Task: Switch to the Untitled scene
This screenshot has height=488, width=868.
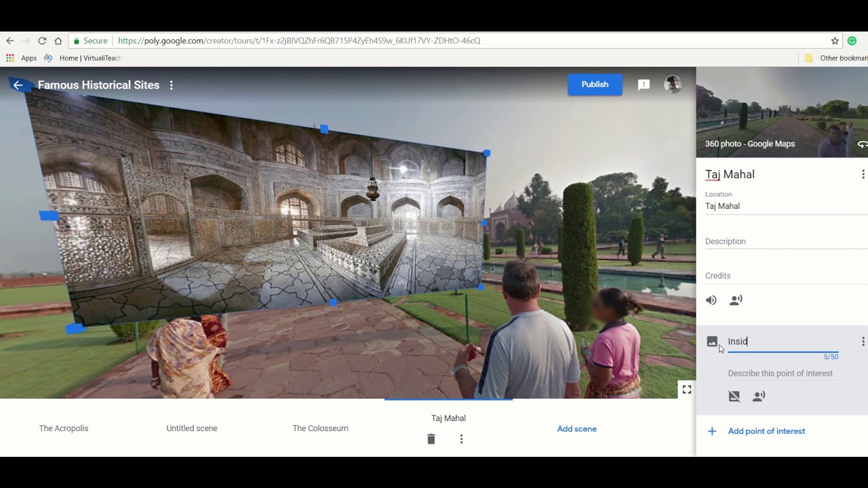Action: click(x=192, y=428)
